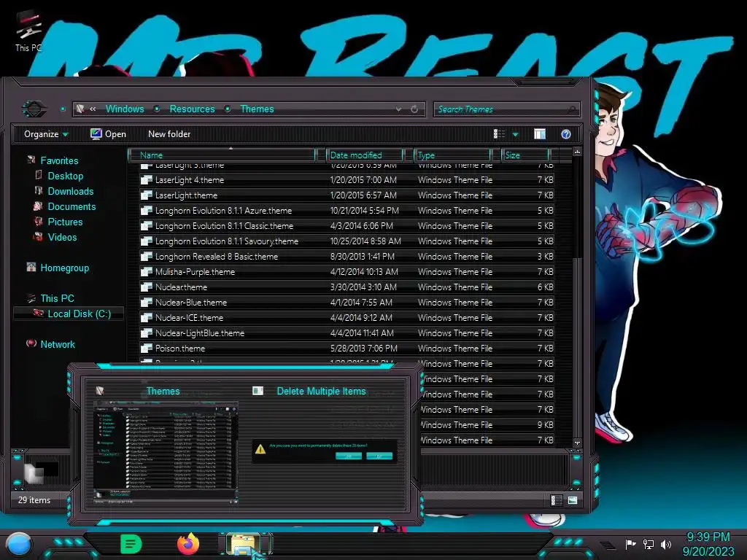Image resolution: width=747 pixels, height=560 pixels.
Task: Create a New folder
Action: pos(169,134)
